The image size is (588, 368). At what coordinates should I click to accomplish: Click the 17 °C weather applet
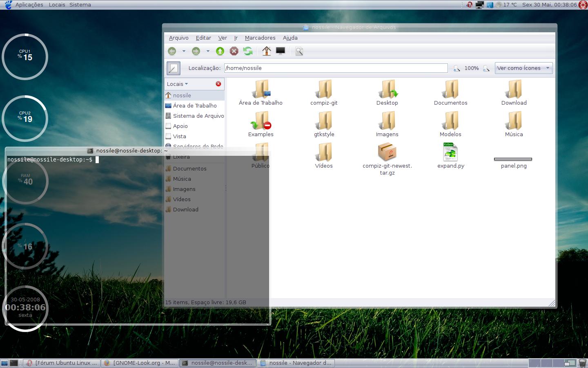click(506, 5)
